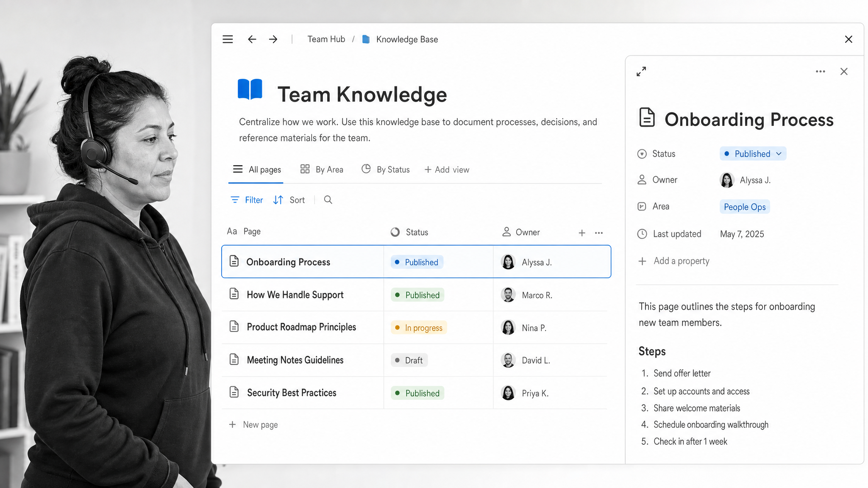Switch to the All pages view tab
The image size is (868, 488).
click(256, 169)
